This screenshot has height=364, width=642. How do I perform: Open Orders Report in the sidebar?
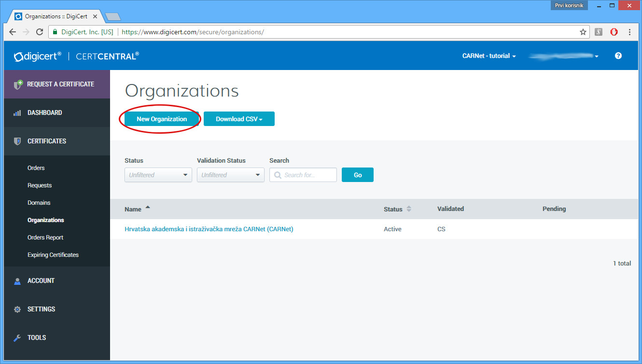[x=45, y=238]
